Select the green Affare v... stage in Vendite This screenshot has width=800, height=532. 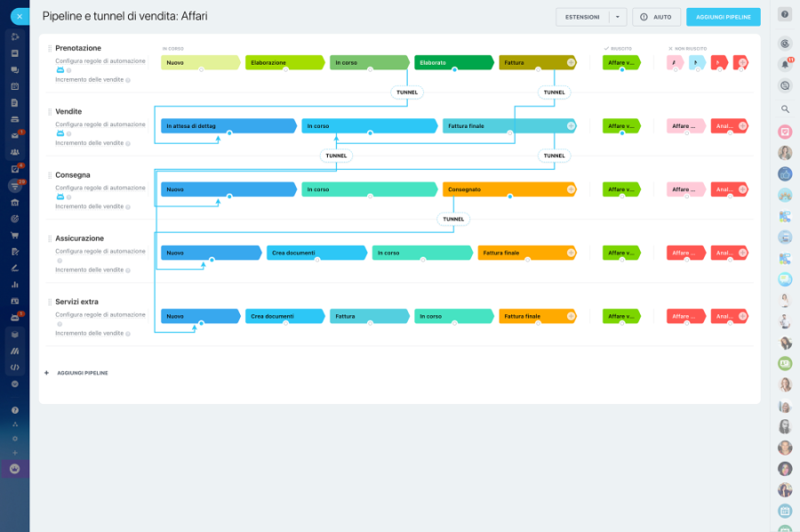click(x=621, y=126)
